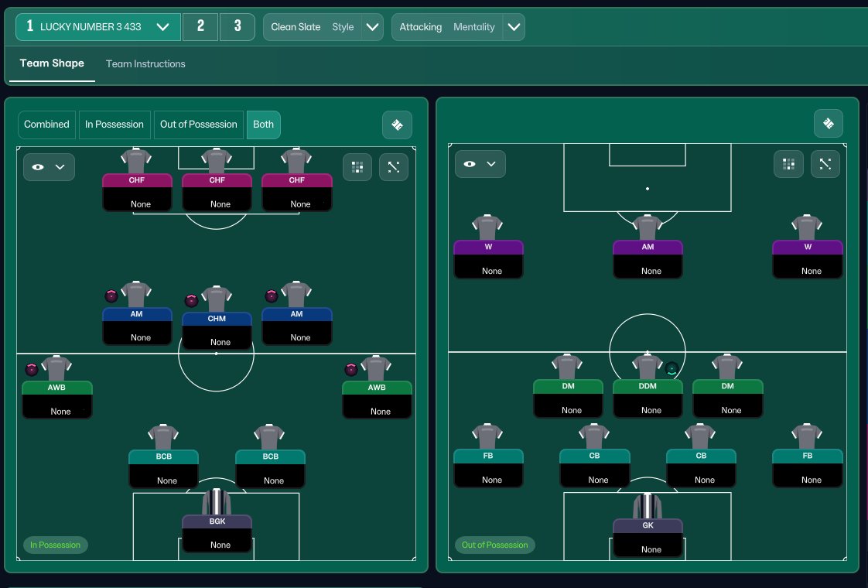Open the Team Instructions tab
The width and height of the screenshot is (868, 588).
click(x=145, y=63)
